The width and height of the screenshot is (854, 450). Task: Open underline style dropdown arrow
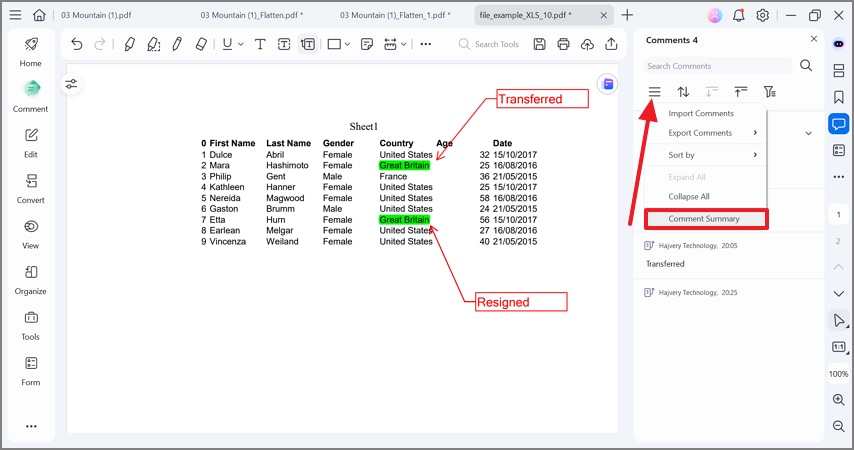point(241,44)
